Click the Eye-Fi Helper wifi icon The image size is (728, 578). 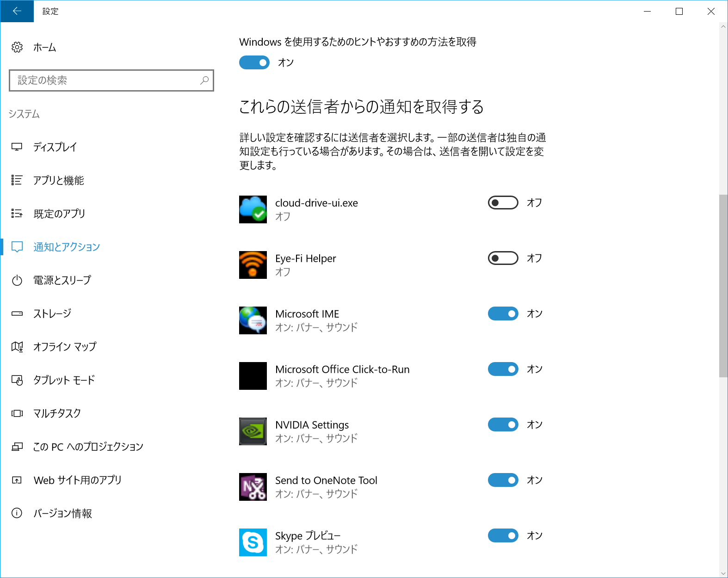pyautogui.click(x=253, y=265)
